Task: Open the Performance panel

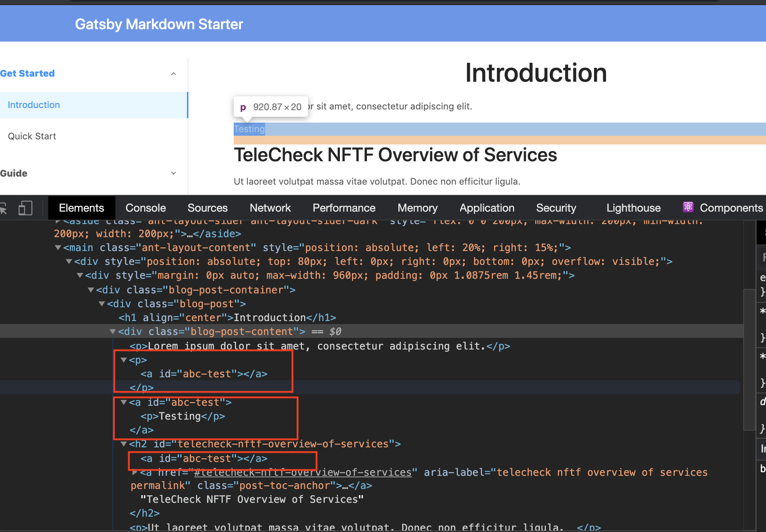Action: click(x=344, y=208)
